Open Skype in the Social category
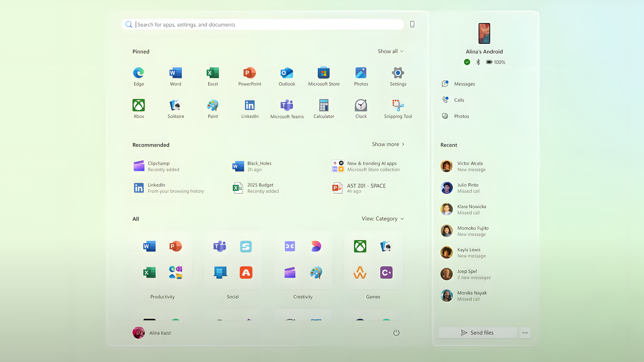644x362 pixels. [x=246, y=246]
